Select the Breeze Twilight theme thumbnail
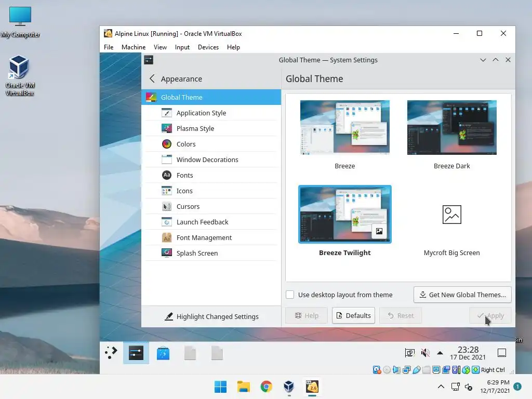The height and width of the screenshot is (399, 532). [x=345, y=214]
